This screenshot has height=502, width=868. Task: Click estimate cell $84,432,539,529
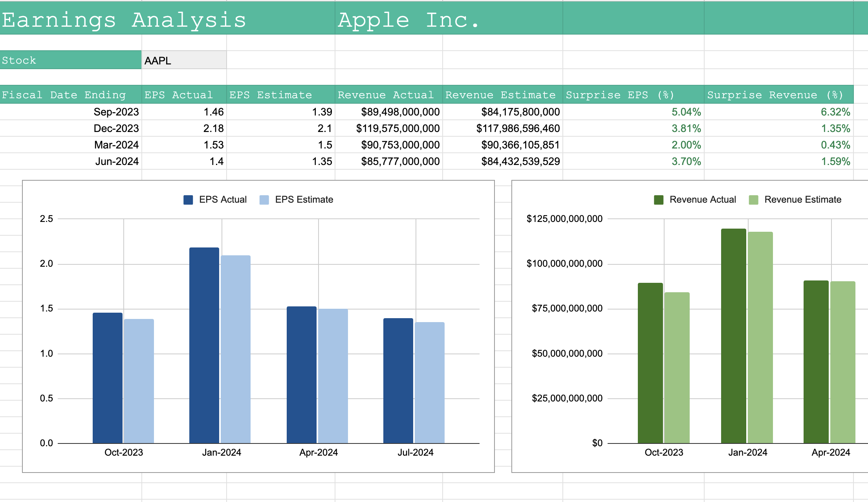(503, 161)
